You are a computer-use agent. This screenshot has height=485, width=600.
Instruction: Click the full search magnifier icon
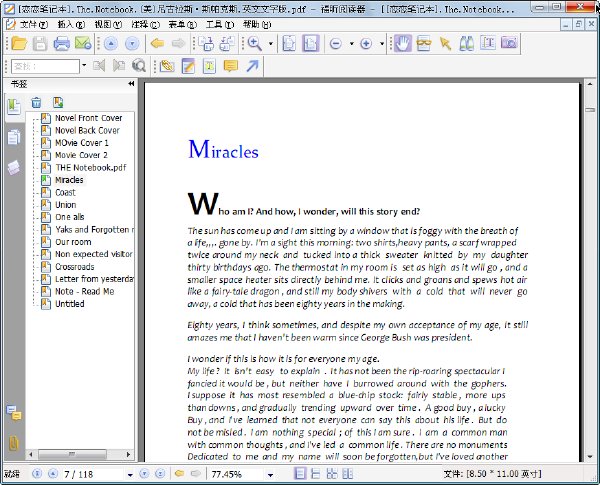139,66
